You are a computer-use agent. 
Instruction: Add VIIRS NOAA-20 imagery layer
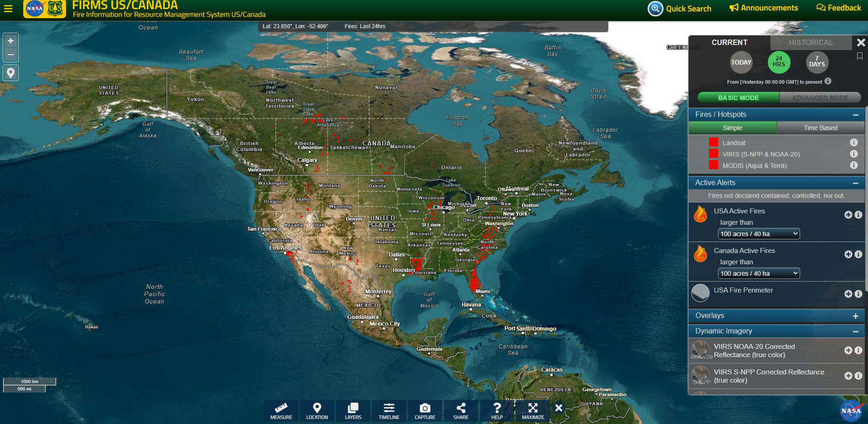[848, 350]
